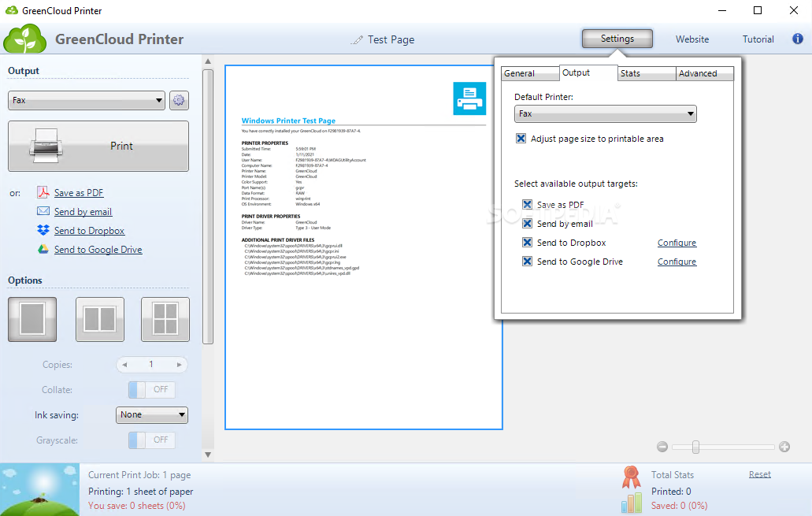Image resolution: width=812 pixels, height=516 pixels.
Task: Increase copies with right arrow
Action: coord(180,365)
